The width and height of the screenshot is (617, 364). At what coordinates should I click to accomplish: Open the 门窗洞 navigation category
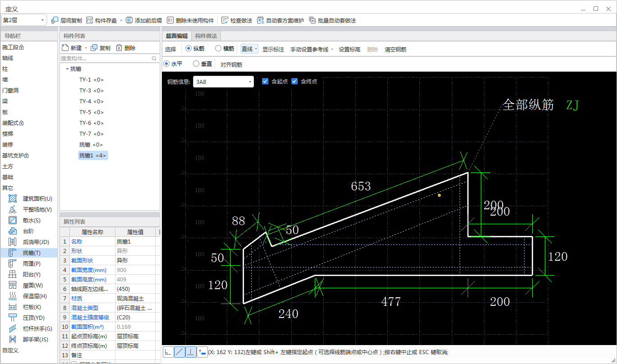click(x=10, y=91)
